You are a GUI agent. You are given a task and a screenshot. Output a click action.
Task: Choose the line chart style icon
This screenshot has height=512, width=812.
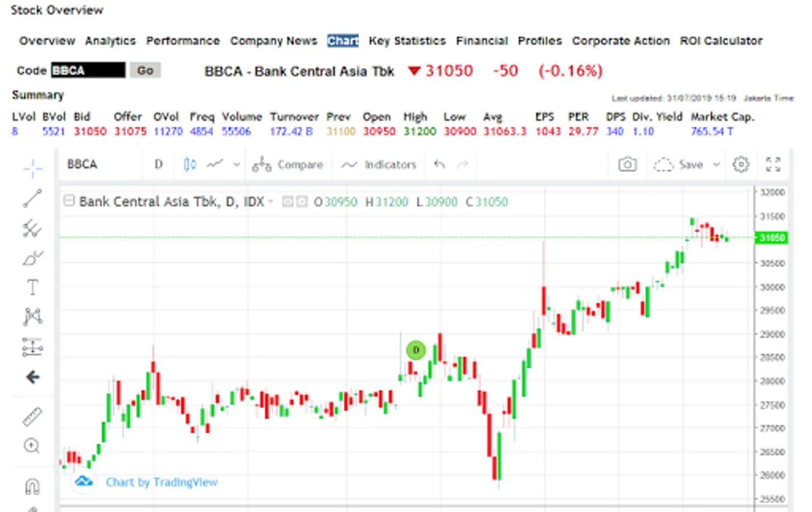pyautogui.click(x=215, y=164)
